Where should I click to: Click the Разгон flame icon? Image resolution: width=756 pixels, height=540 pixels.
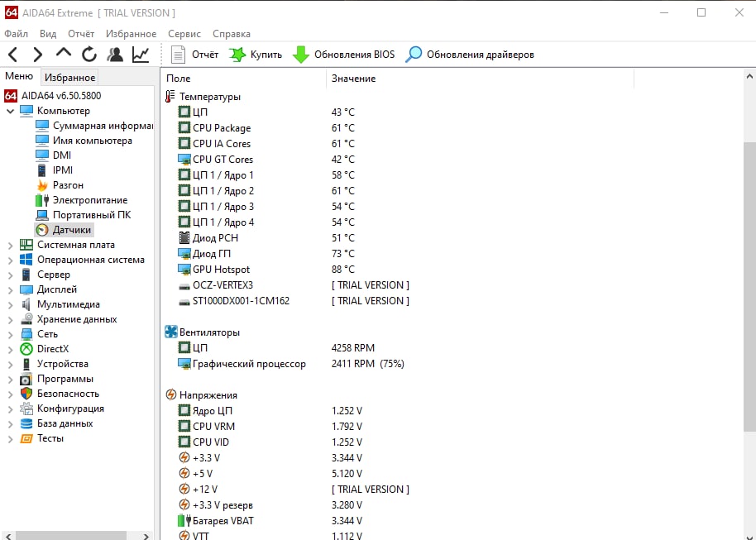click(x=42, y=185)
